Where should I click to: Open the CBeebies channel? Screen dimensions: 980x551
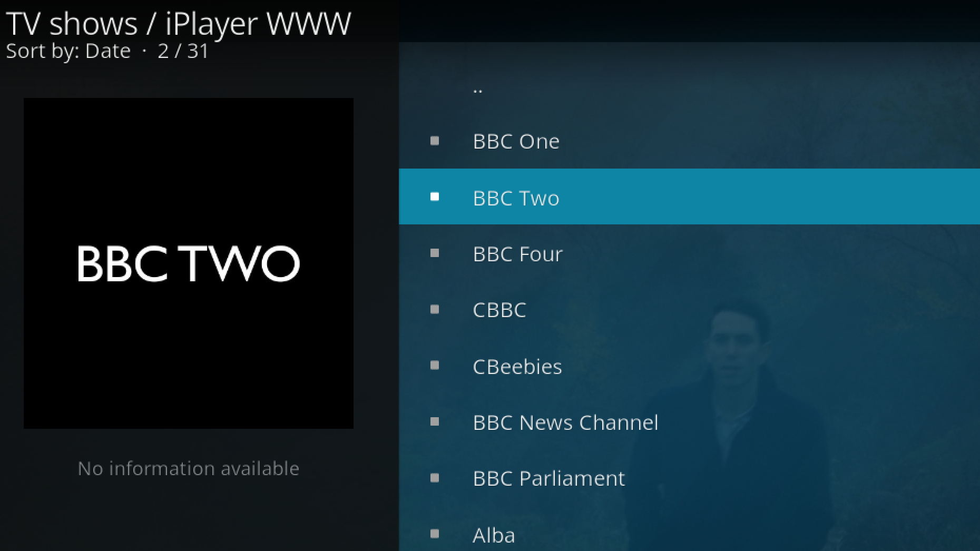coord(689,365)
